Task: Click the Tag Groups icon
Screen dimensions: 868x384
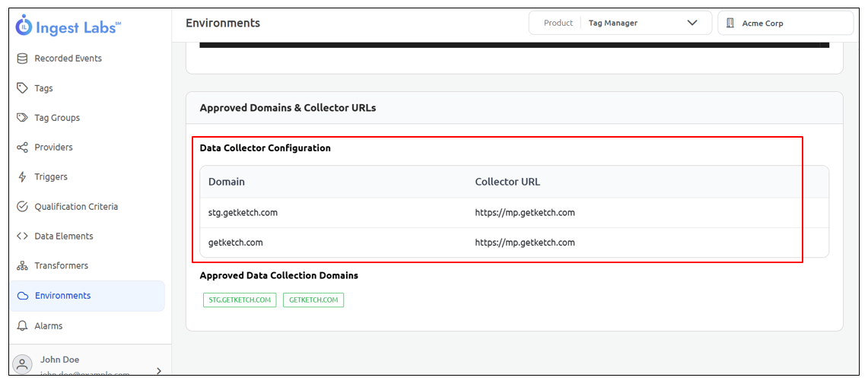Action: [22, 118]
